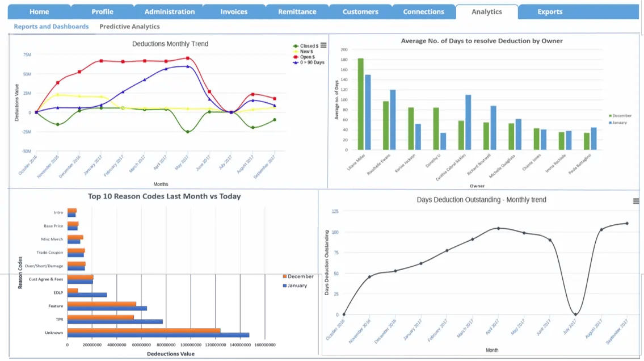Click December legend in Reason Codes chart
This screenshot has height=361, width=644.
[298, 276]
